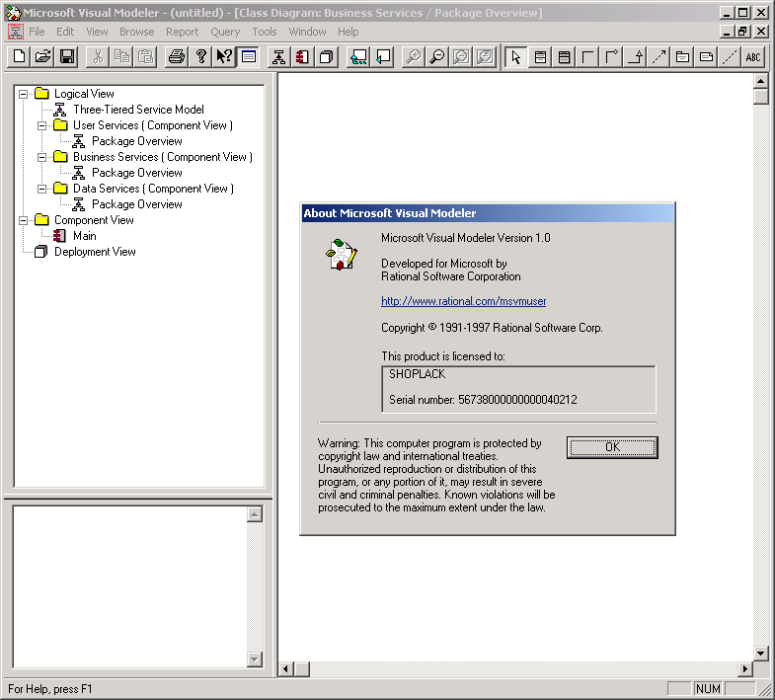Open Help Topics question mark icon
The image size is (775, 700).
pyautogui.click(x=200, y=57)
